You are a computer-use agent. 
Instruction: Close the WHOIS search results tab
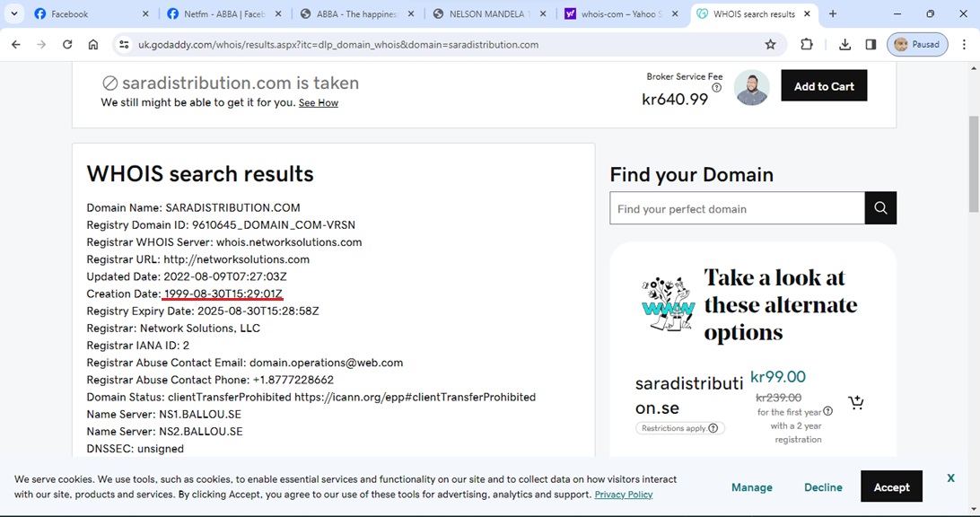(807, 13)
